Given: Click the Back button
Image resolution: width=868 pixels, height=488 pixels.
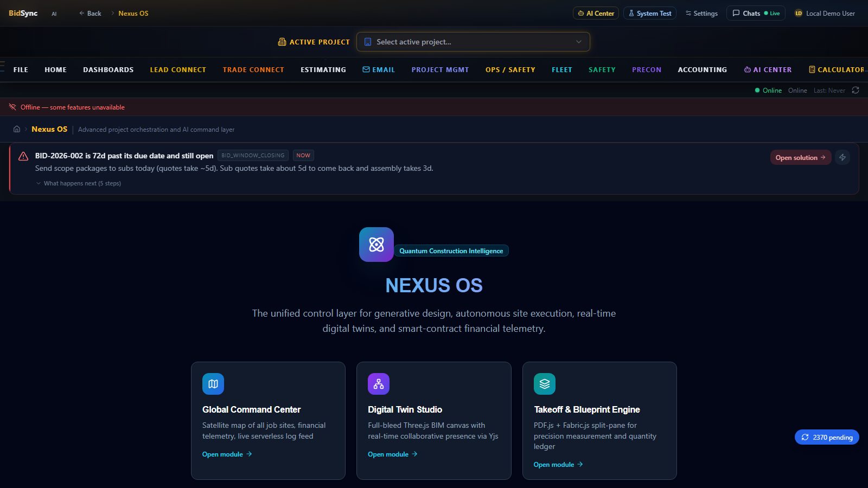Looking at the screenshot, I should 90,13.
